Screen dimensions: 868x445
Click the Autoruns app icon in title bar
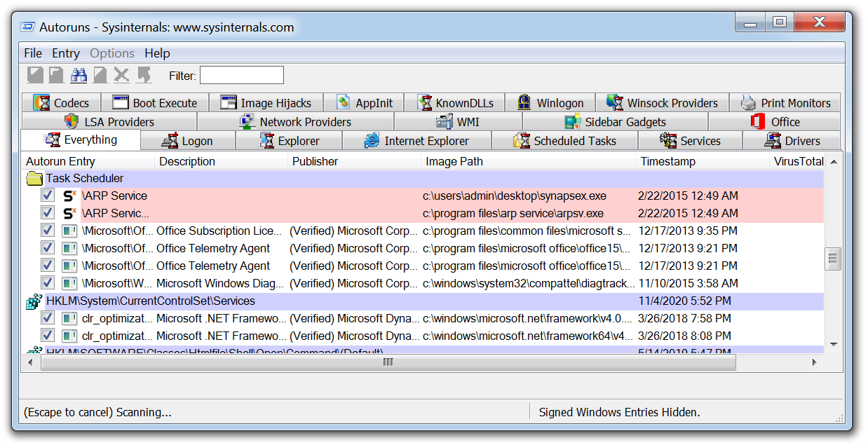[x=27, y=27]
